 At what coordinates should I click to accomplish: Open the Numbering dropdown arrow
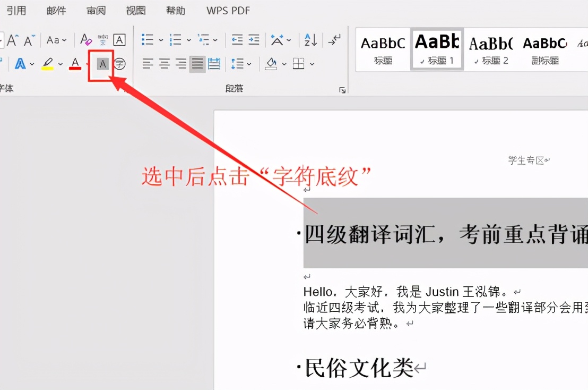pos(188,40)
